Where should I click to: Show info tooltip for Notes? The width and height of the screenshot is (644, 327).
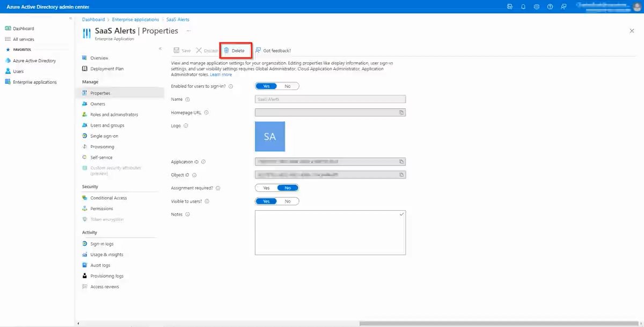(x=188, y=214)
